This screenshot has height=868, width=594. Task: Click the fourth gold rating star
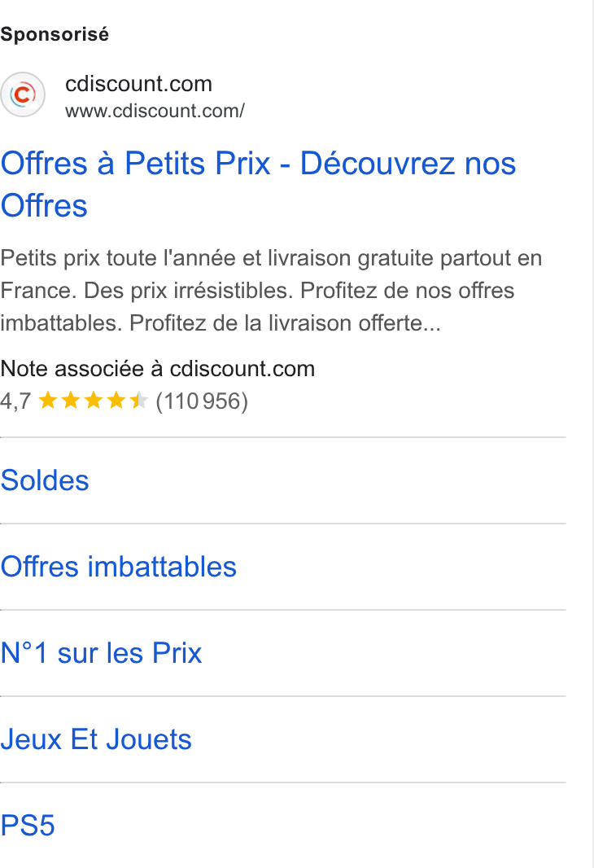[x=116, y=401]
